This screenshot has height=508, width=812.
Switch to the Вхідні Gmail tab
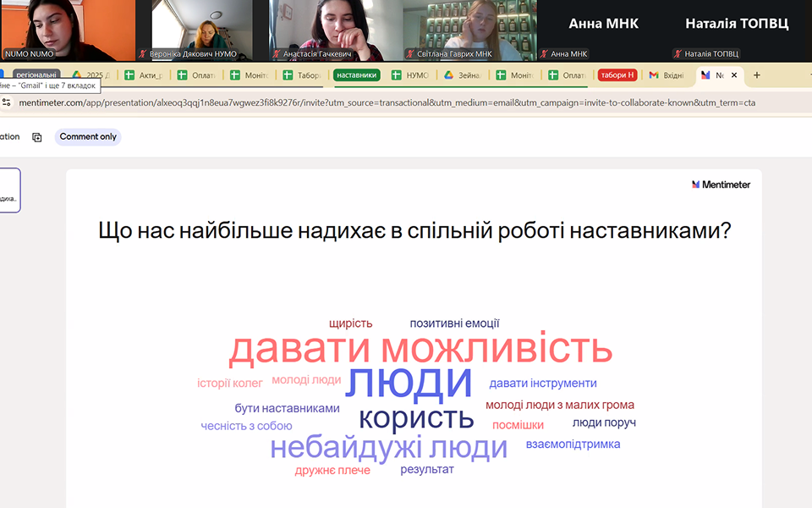[x=667, y=75]
